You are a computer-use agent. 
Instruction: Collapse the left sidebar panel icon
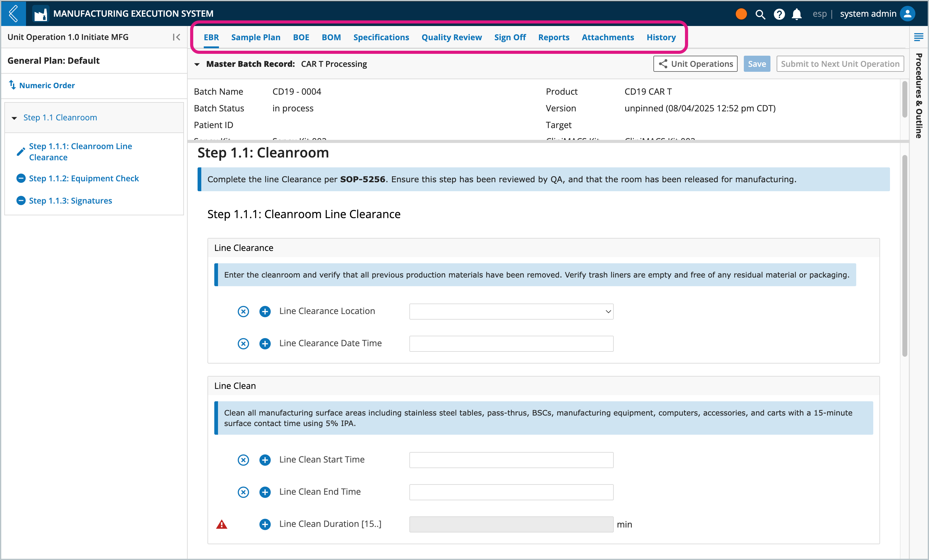click(177, 37)
